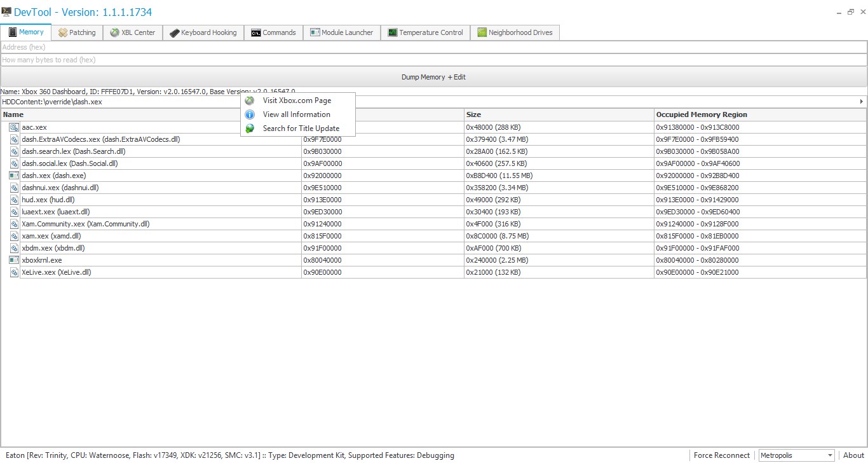Click the Xam.Community.xex module icon
The width and height of the screenshot is (868, 463).
point(14,224)
